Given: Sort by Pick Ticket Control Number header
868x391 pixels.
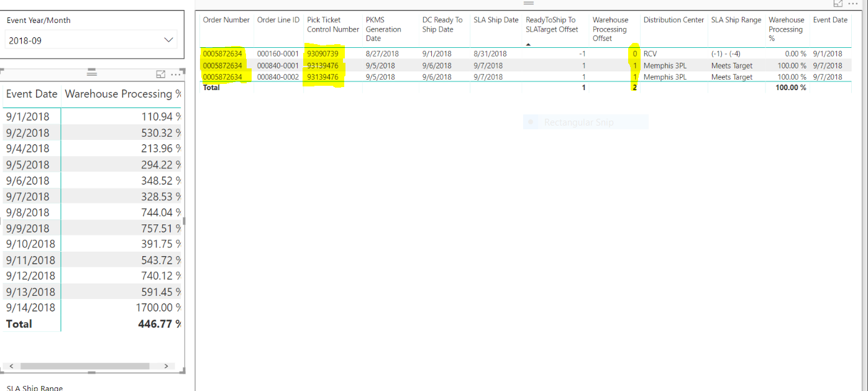Looking at the screenshot, I should coord(333,25).
